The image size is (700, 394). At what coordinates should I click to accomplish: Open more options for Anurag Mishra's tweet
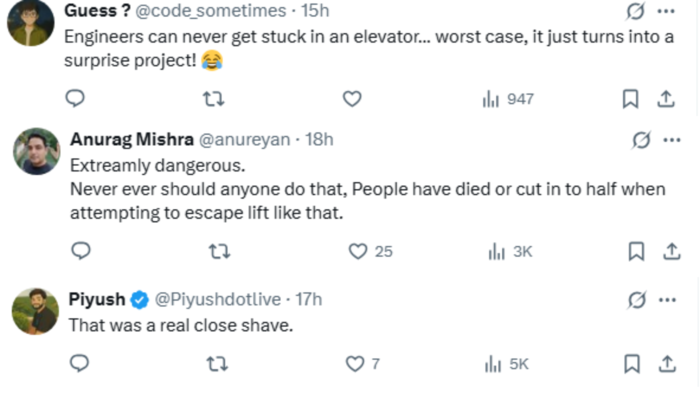[x=672, y=140]
